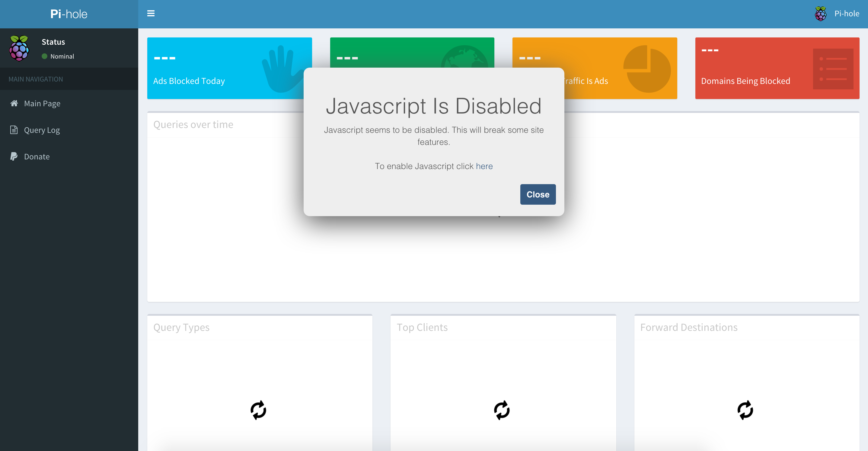Click the Forward Destinations panel heading
The width and height of the screenshot is (868, 451).
(x=689, y=327)
